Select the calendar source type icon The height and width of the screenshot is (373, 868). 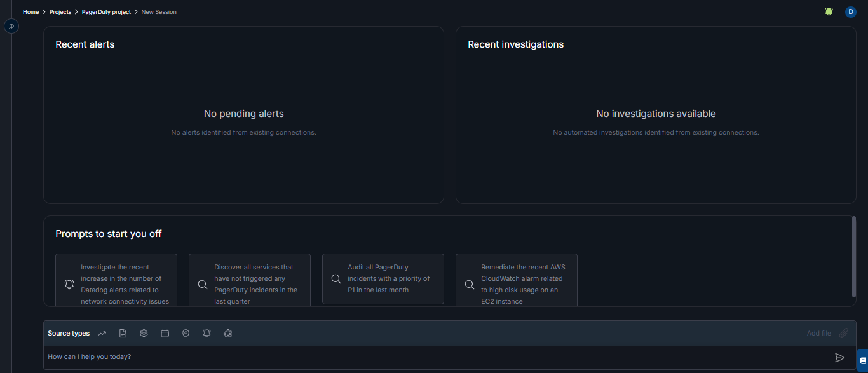pyautogui.click(x=165, y=334)
